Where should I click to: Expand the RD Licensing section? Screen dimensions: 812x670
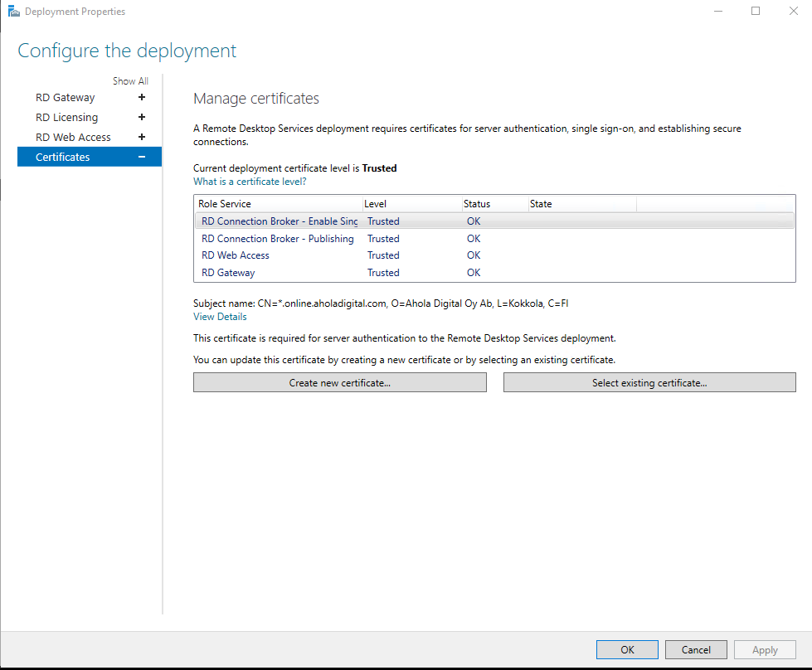click(142, 117)
